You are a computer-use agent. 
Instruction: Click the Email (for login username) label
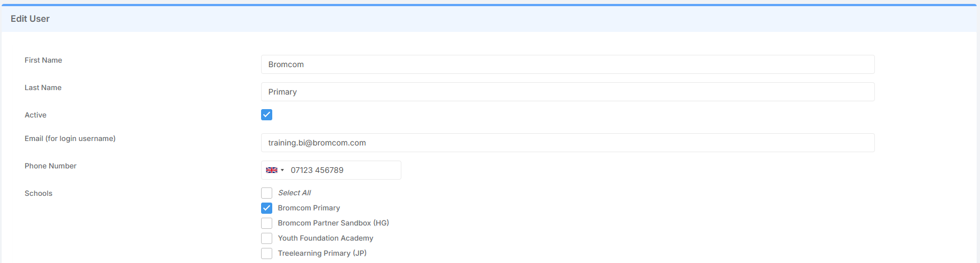click(x=70, y=139)
